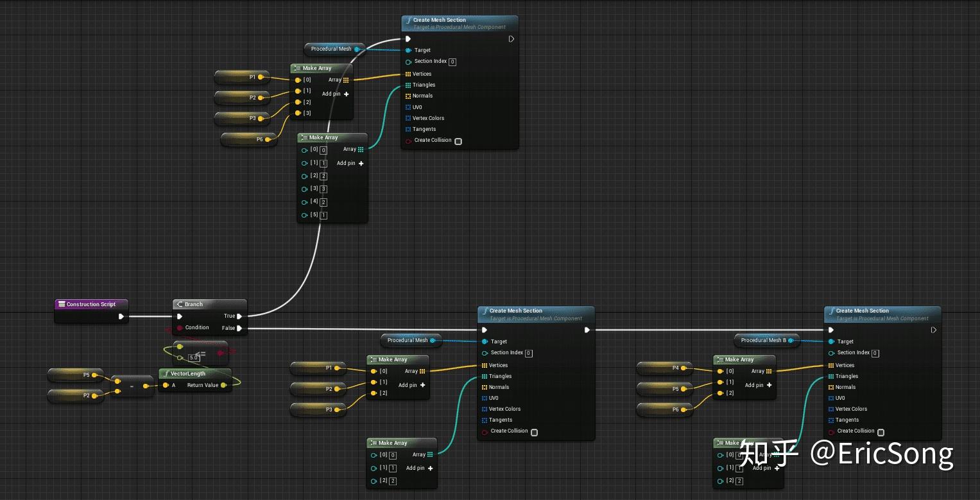The width and height of the screenshot is (980, 500).
Task: Click the False execution pin on the Branch node
Action: tap(240, 328)
